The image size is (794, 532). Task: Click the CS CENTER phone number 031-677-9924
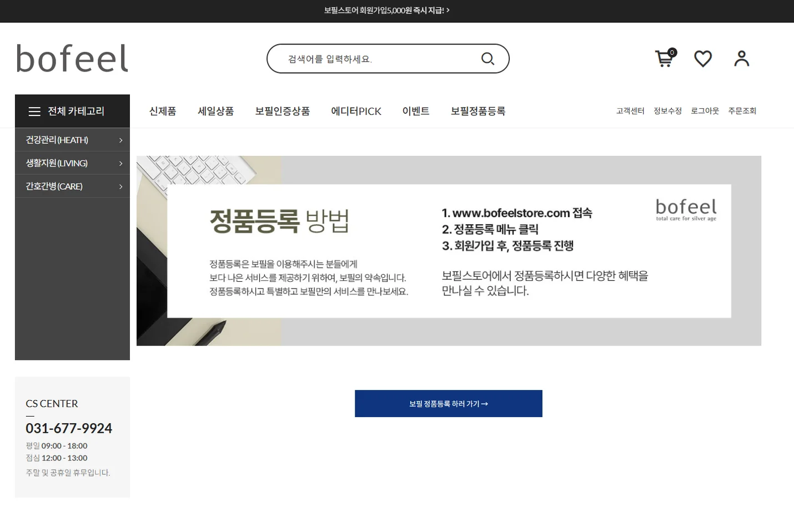click(69, 428)
